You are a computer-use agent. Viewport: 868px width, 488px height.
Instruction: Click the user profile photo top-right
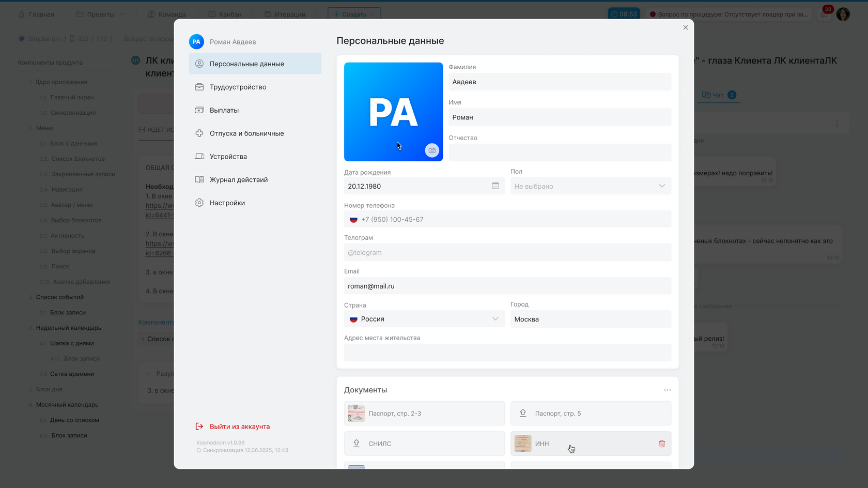click(843, 14)
